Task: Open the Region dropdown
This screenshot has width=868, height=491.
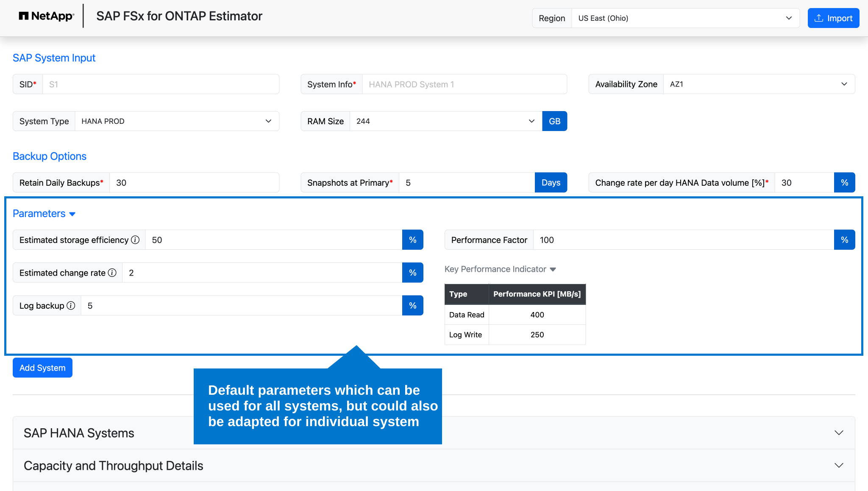Action: (x=685, y=18)
